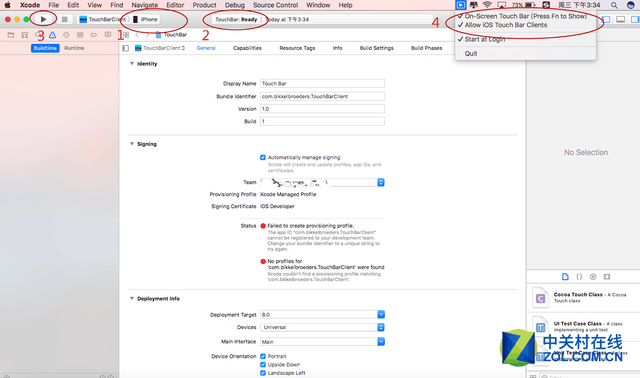
Task: Show the issue navigator warning icon
Action: tap(53, 35)
